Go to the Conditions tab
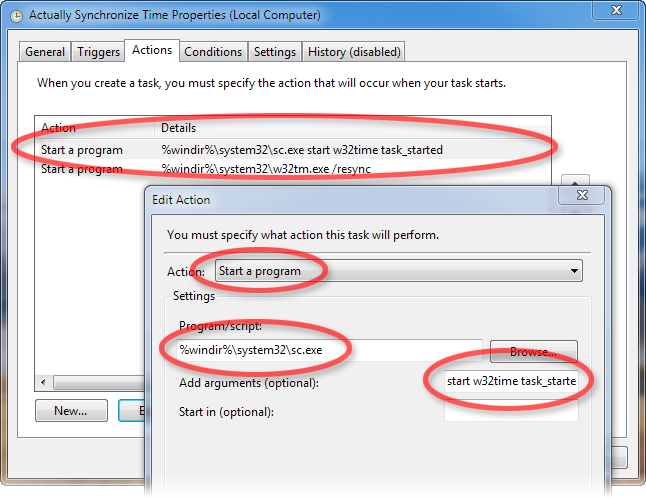The width and height of the screenshot is (646, 498). tap(213, 52)
